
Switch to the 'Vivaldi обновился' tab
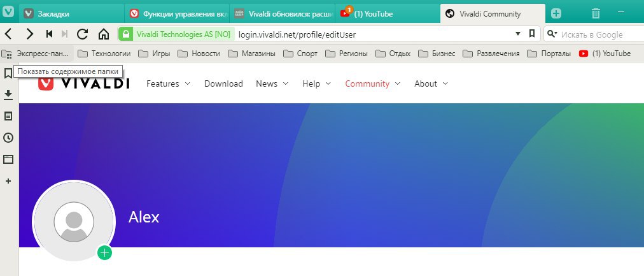[283, 13]
